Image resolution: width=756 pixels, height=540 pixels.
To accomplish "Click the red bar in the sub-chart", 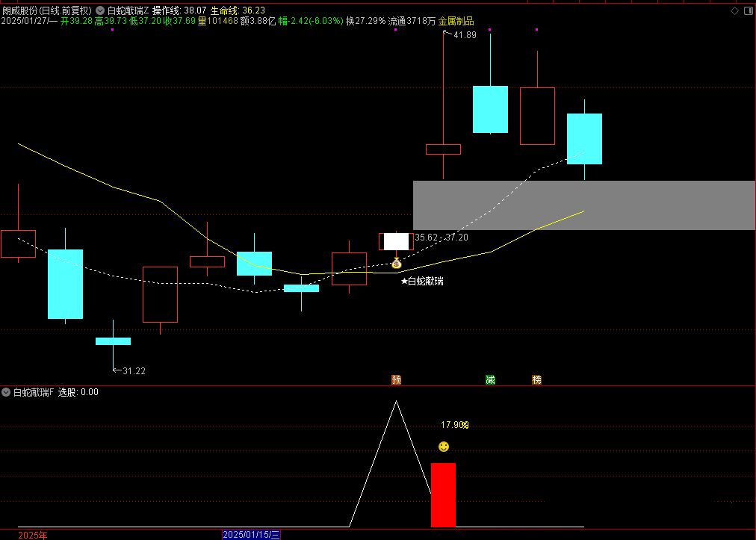I will 443,494.
